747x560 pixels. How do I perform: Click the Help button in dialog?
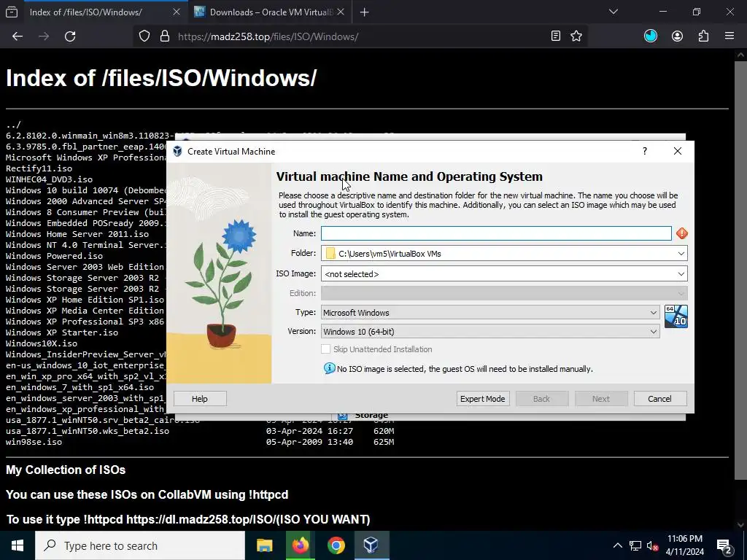[200, 399]
